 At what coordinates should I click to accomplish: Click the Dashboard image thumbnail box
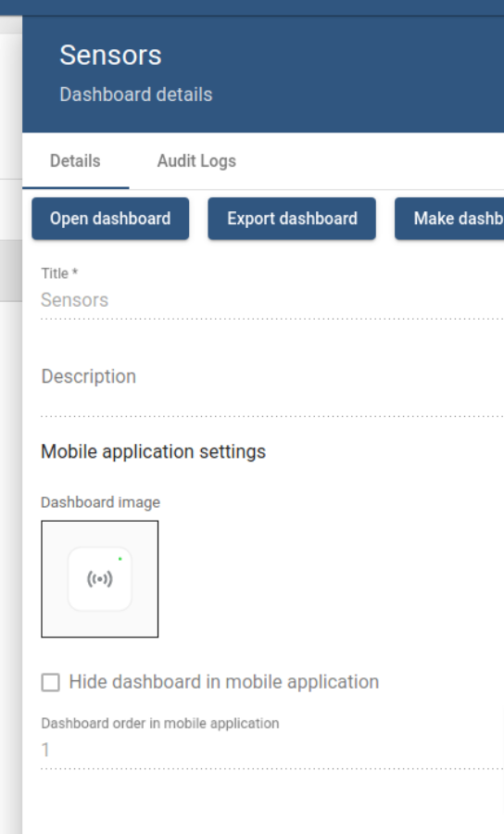[100, 578]
